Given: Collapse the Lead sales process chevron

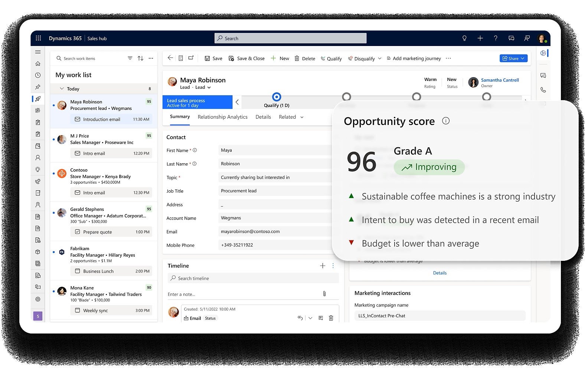Looking at the screenshot, I should coord(237,102).
